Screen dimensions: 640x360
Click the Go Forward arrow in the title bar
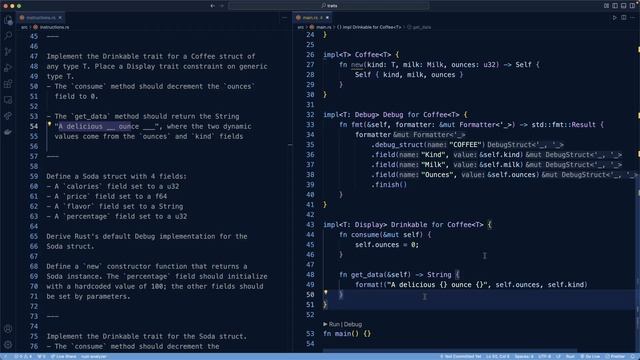point(222,6)
